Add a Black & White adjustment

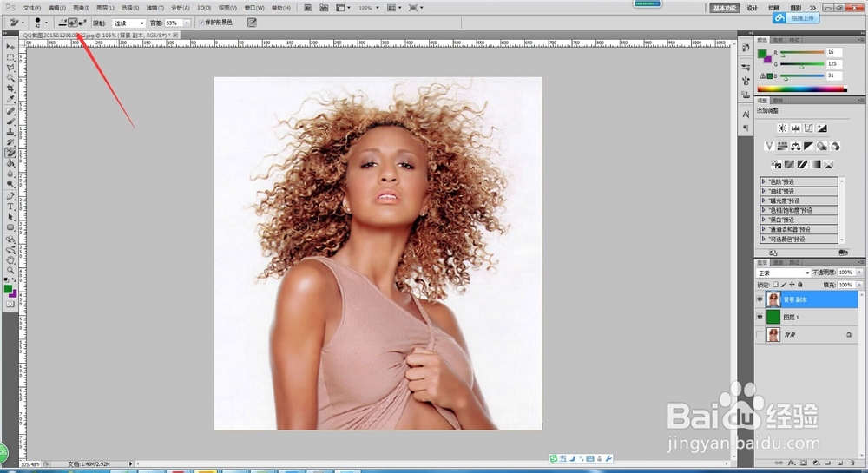pyautogui.click(x=809, y=146)
